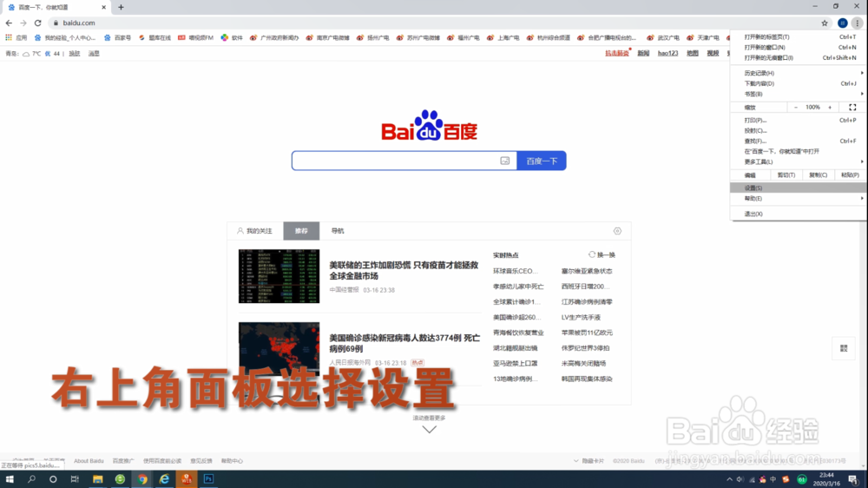Switch to the 推荐 tab
Screen dimensions: 868x488
301,231
